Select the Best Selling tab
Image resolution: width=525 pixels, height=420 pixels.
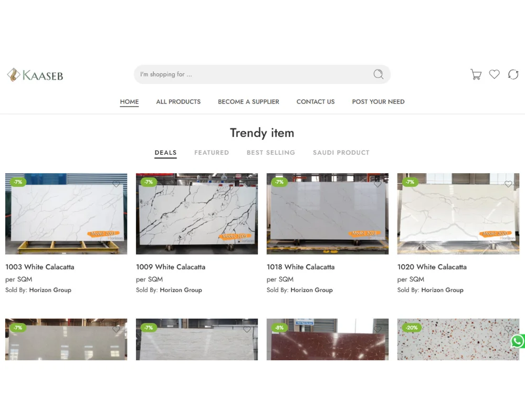point(271,153)
